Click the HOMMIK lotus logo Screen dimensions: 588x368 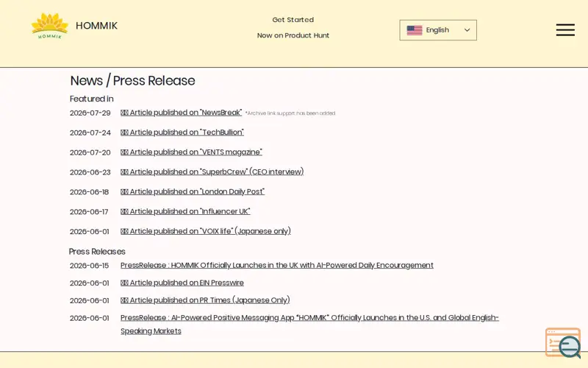(50, 26)
